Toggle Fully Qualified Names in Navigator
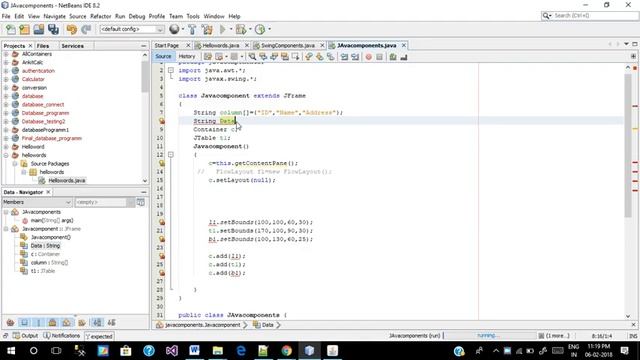This screenshot has width=640, height=360. [82, 322]
